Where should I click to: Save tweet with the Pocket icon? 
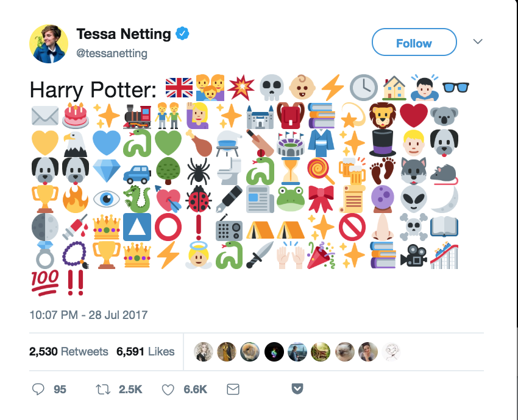pyautogui.click(x=297, y=389)
